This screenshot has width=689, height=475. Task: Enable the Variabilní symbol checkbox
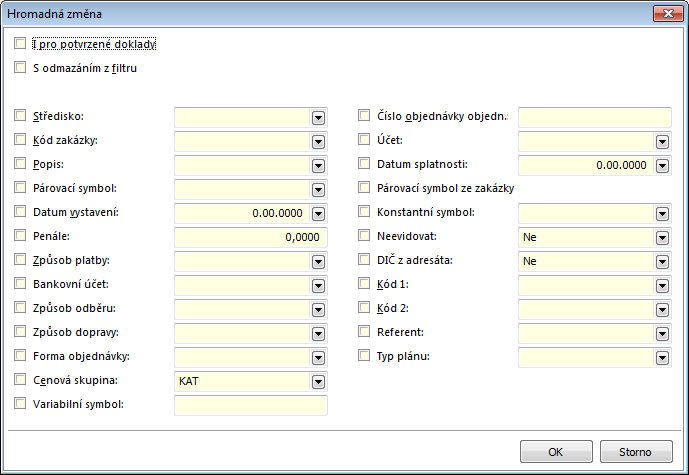pos(21,405)
